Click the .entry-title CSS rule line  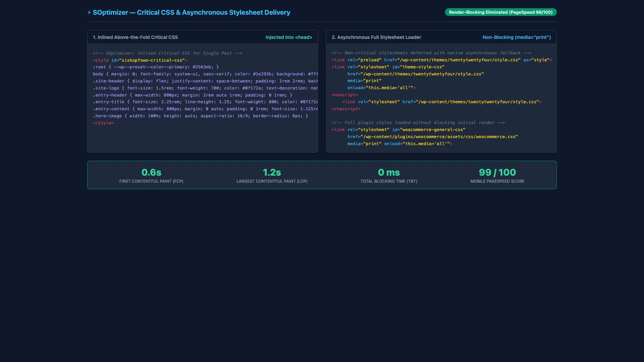[205, 102]
